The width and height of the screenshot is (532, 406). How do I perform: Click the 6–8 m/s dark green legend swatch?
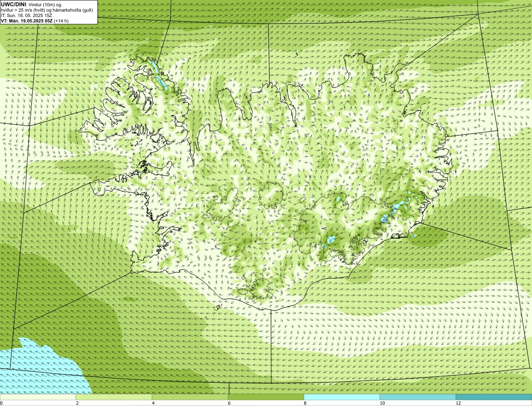266,397
